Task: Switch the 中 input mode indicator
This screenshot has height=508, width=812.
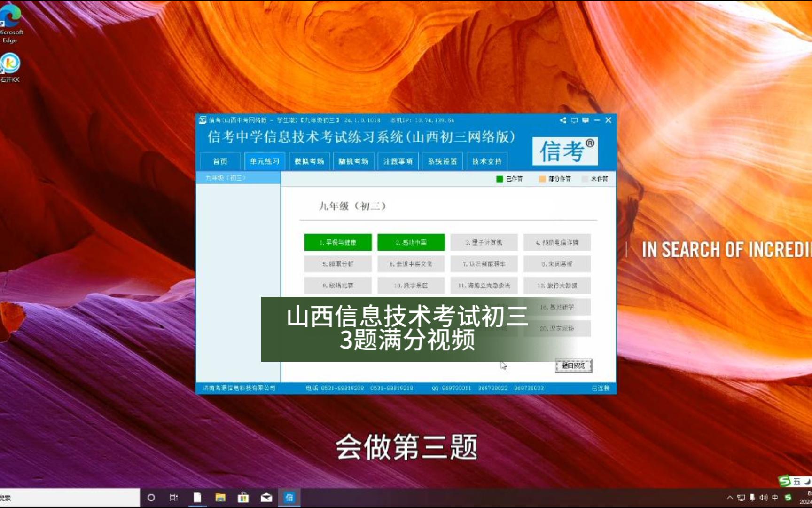Action: 774,497
